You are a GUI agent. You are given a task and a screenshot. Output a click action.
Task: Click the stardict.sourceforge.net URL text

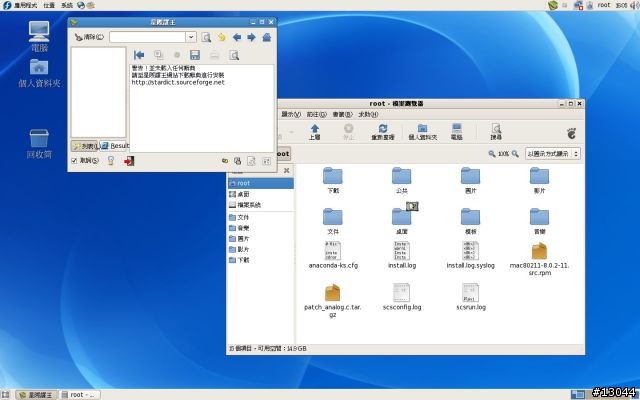coord(178,82)
